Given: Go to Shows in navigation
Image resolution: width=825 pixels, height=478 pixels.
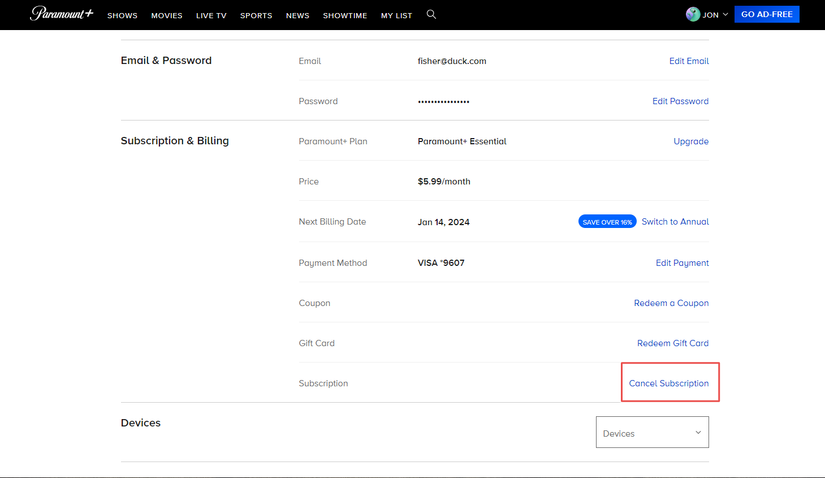Looking at the screenshot, I should tap(122, 16).
